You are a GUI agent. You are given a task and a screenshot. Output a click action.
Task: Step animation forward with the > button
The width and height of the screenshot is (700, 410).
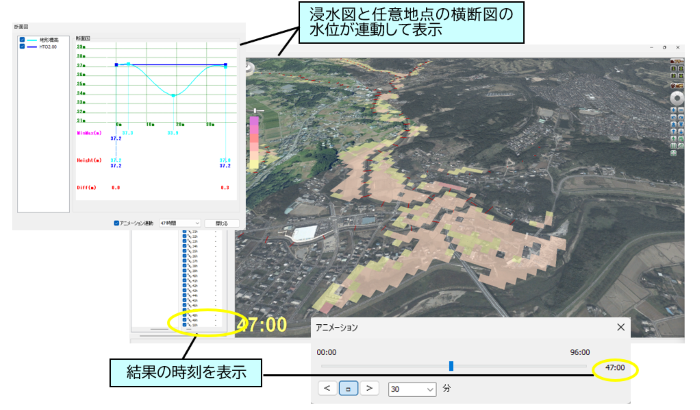[x=369, y=389]
